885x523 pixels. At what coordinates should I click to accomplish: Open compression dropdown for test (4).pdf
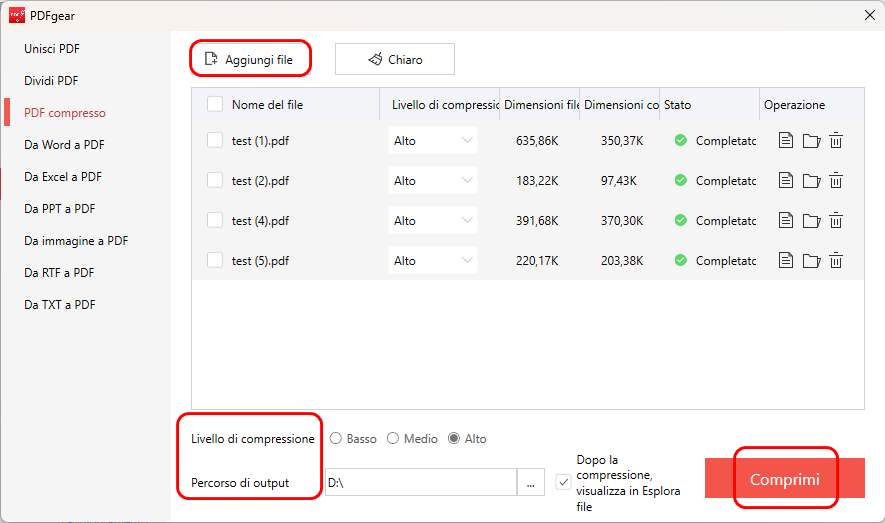point(433,221)
